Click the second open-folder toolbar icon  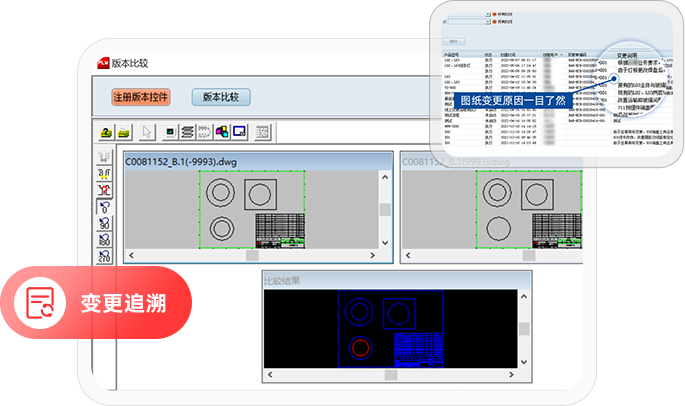125,132
